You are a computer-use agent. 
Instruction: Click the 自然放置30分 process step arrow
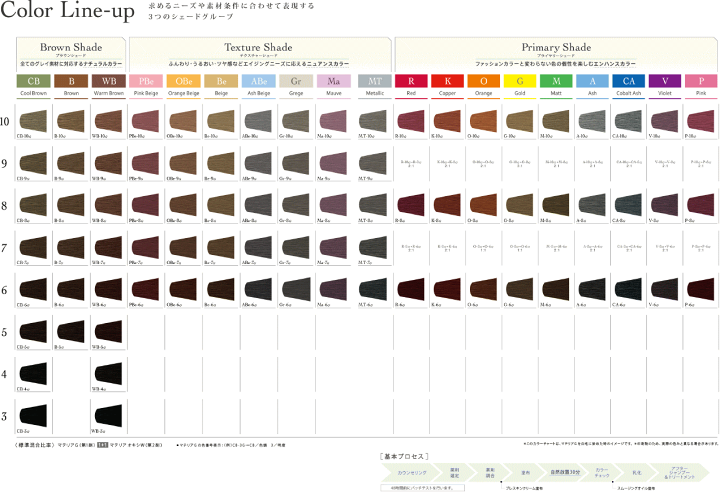tap(565, 472)
